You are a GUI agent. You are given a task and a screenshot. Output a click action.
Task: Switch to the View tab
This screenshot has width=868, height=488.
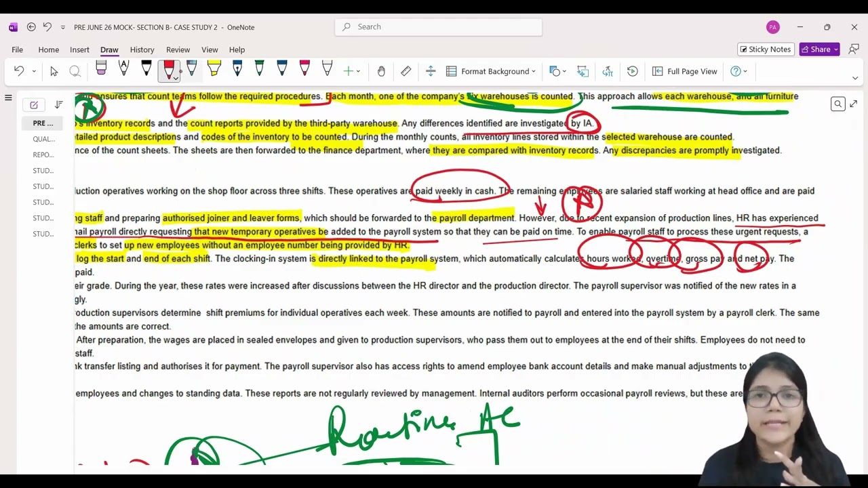coord(210,49)
